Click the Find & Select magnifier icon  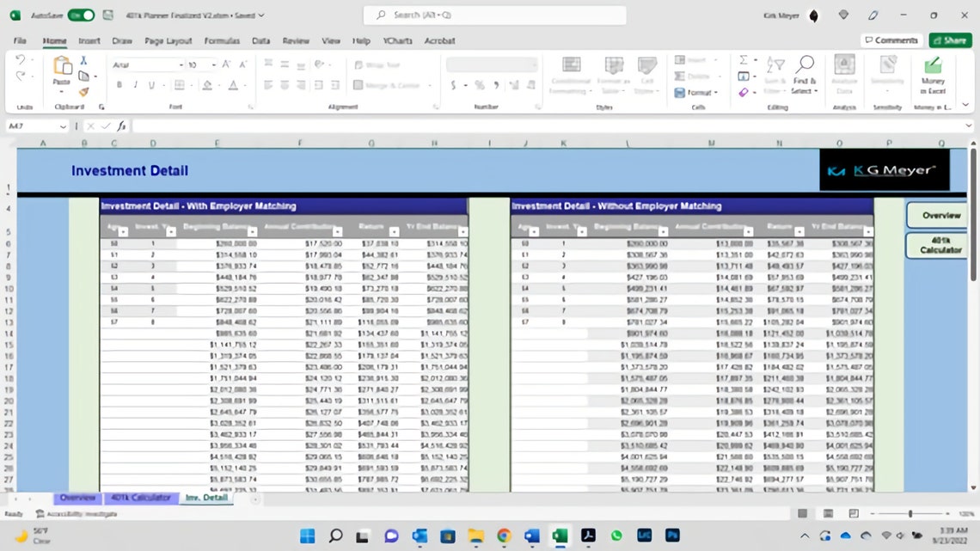(805, 63)
